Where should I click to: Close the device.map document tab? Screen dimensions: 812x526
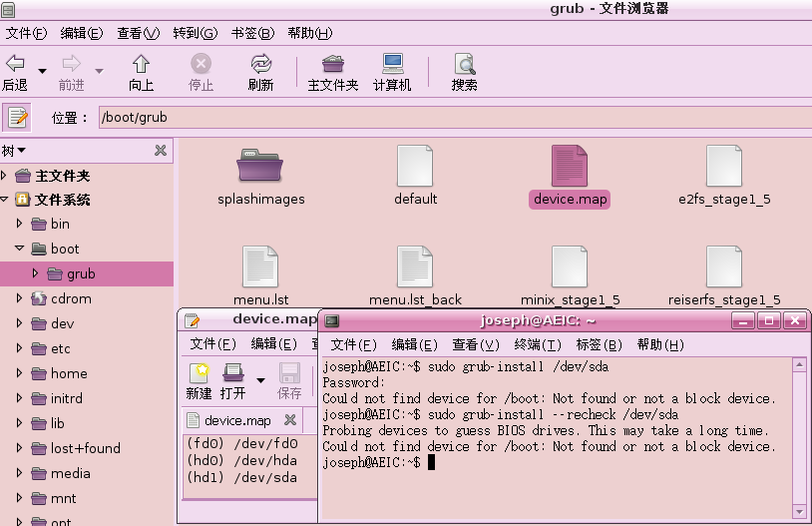click(290, 420)
